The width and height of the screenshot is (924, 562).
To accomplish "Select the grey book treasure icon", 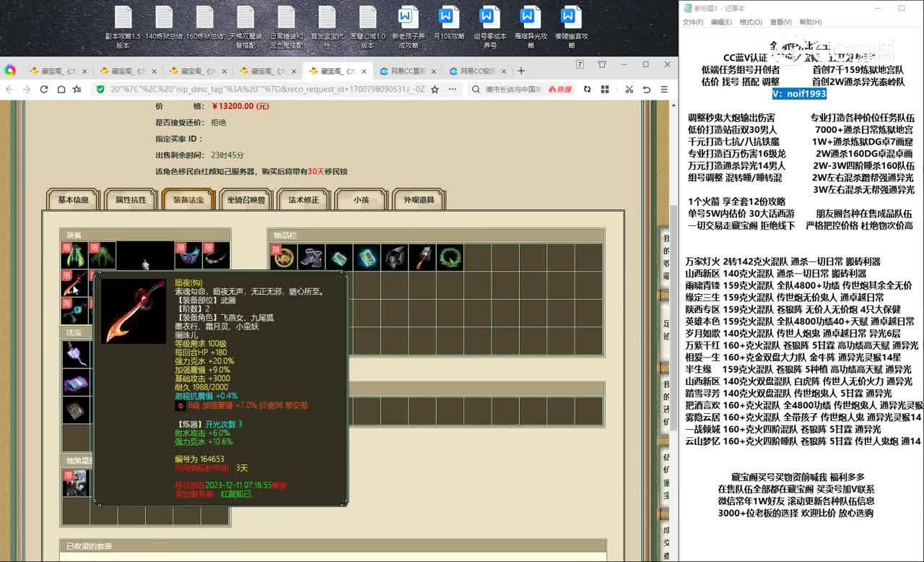I will pyautogui.click(x=75, y=410).
